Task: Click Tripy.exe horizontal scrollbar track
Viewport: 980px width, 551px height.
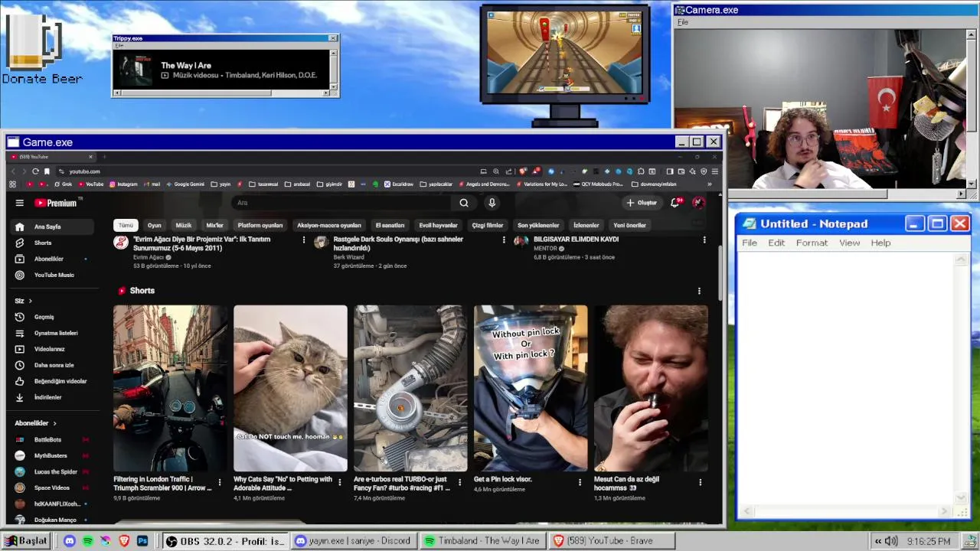Action: point(299,93)
